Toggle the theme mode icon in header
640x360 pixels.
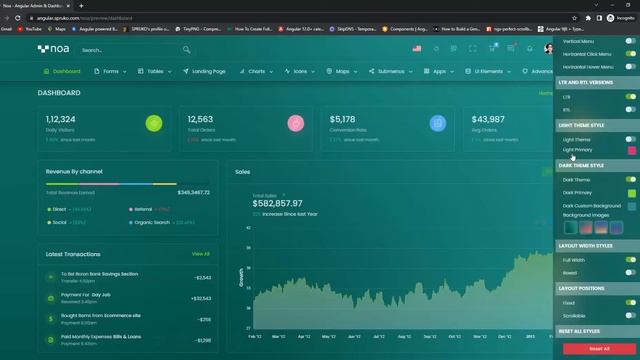(x=436, y=49)
